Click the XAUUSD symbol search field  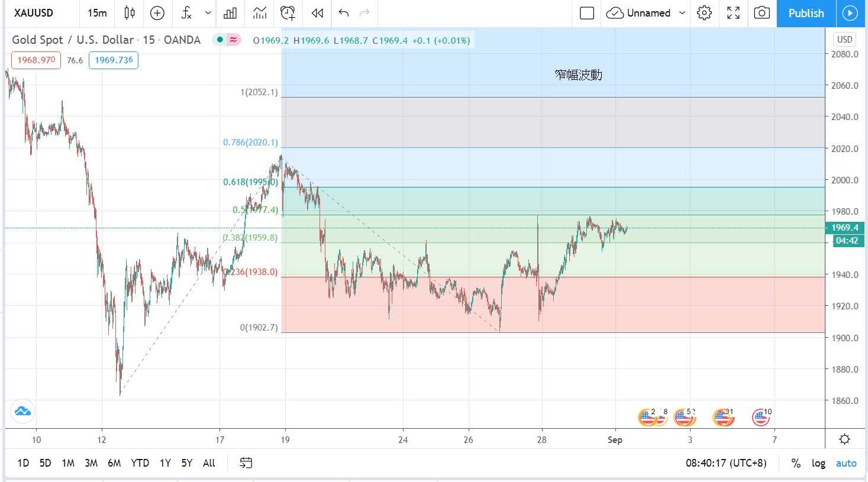34,13
